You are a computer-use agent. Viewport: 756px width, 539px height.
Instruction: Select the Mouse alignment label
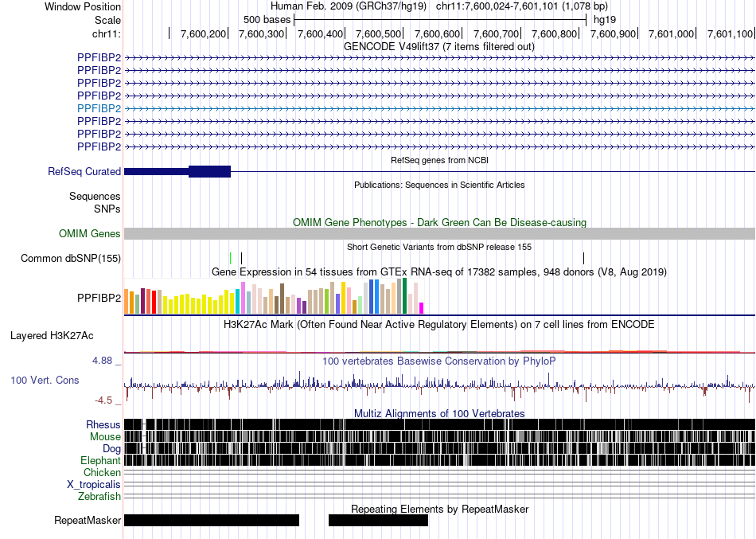[105, 437]
